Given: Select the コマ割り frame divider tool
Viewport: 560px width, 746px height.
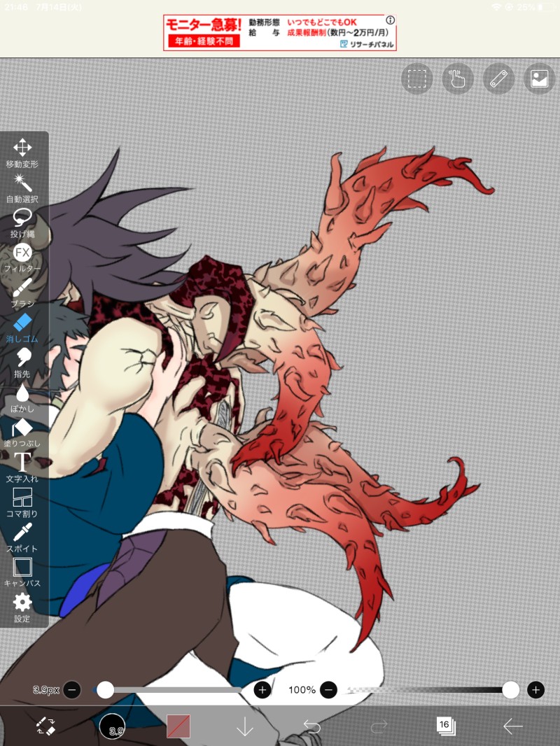Looking at the screenshot, I should pos(22,503).
